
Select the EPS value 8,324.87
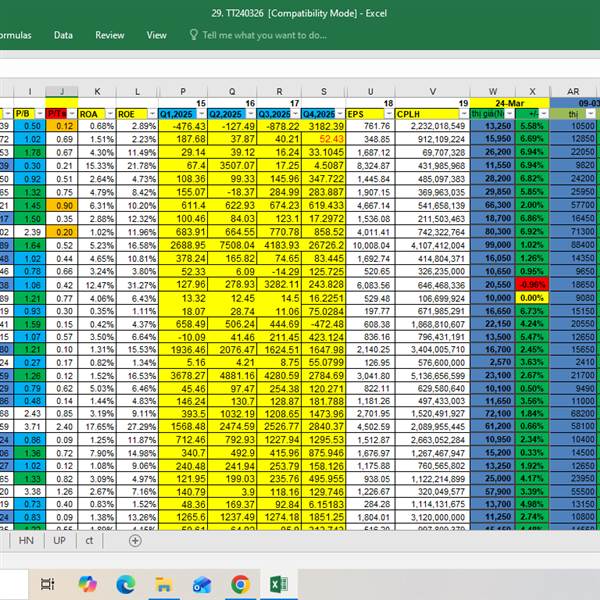[x=370, y=166]
